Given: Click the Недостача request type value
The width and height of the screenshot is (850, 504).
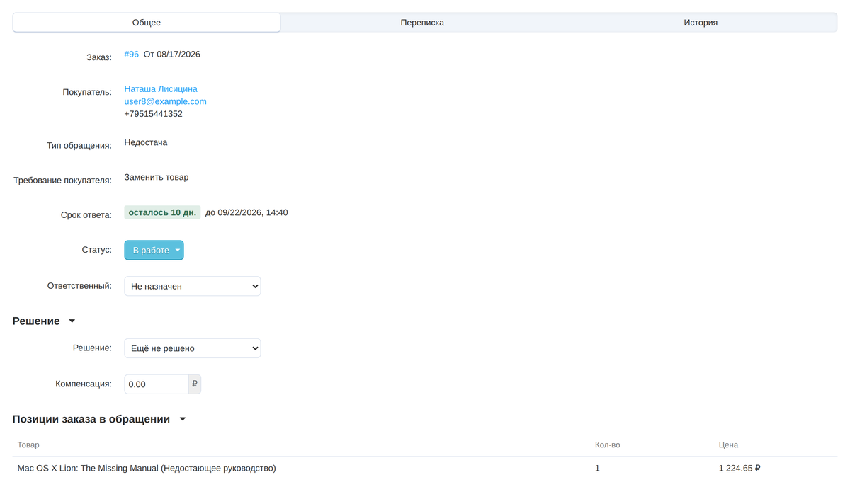Looking at the screenshot, I should [146, 142].
